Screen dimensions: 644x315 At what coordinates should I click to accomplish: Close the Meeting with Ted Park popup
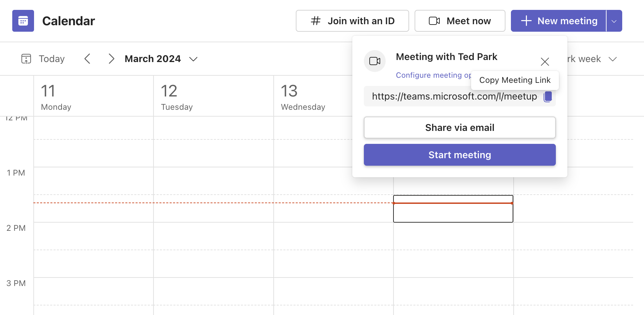(x=545, y=62)
